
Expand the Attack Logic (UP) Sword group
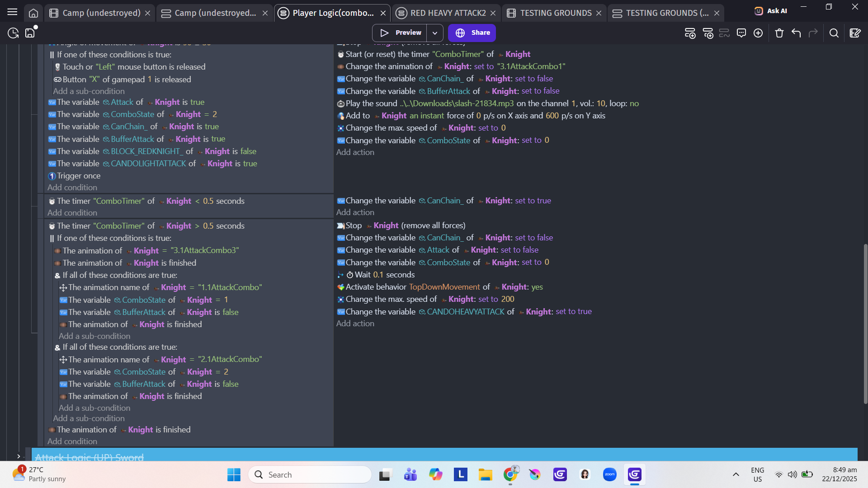click(19, 456)
